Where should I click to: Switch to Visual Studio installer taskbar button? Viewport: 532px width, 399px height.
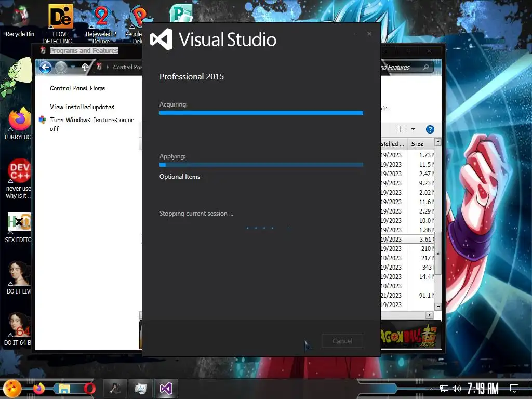pos(166,389)
